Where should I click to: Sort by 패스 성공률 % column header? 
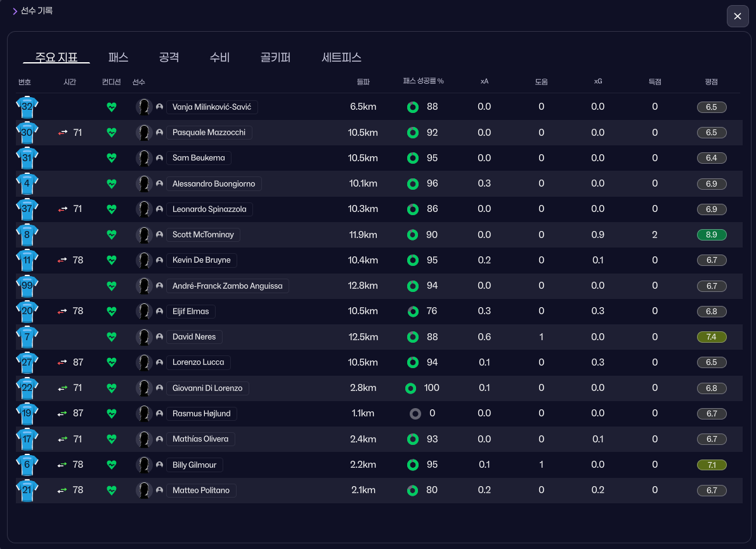(423, 81)
